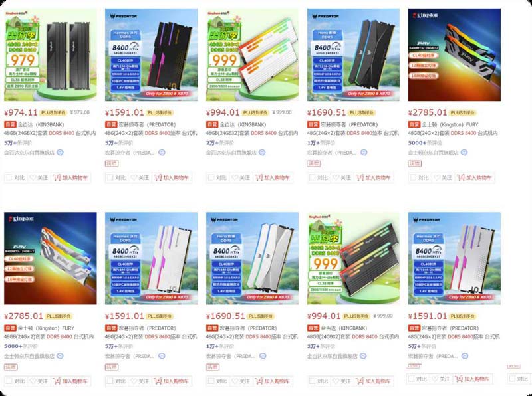
Task: Enable 对比 compare for white Predator Hero ¥1690.51
Action: (211, 381)
